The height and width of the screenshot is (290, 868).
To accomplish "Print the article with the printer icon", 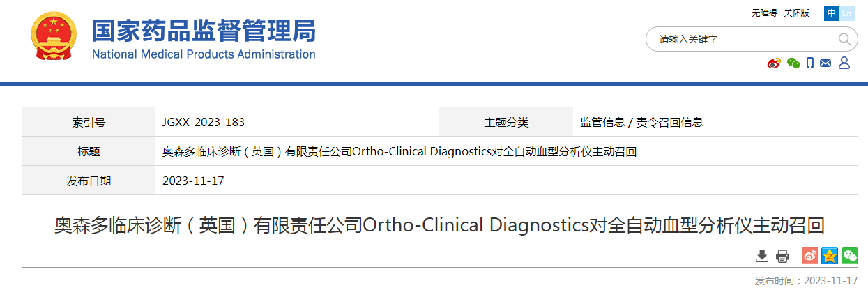I will (782, 256).
